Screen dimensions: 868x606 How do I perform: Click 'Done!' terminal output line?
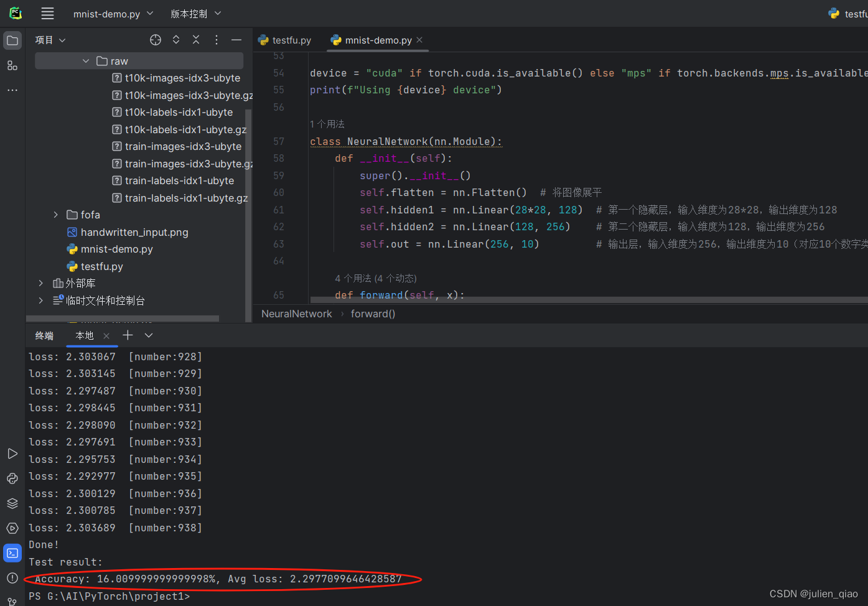pyautogui.click(x=44, y=544)
